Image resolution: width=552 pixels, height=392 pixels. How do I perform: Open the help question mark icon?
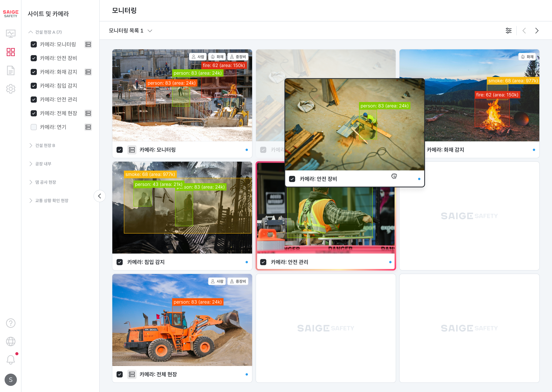pos(11,323)
